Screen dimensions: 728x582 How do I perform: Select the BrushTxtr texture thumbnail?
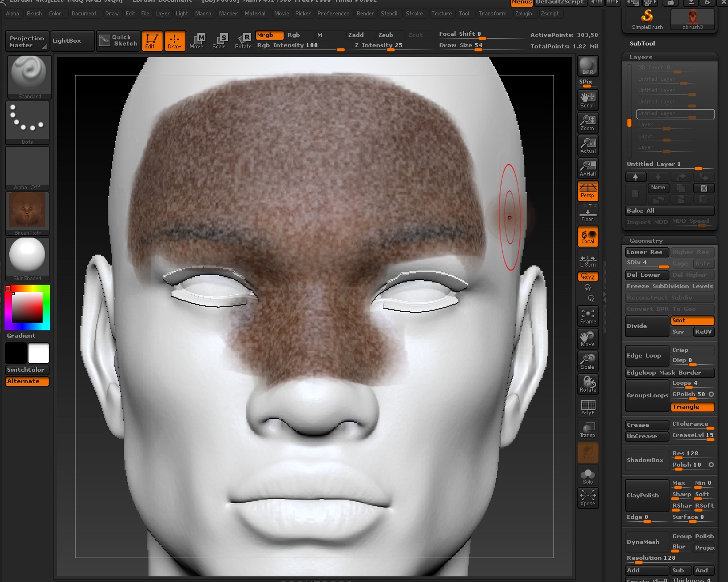[27, 213]
